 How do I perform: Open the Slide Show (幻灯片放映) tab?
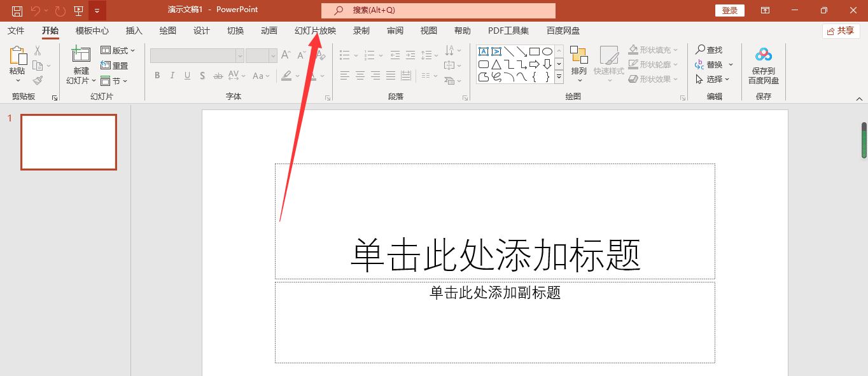point(315,31)
